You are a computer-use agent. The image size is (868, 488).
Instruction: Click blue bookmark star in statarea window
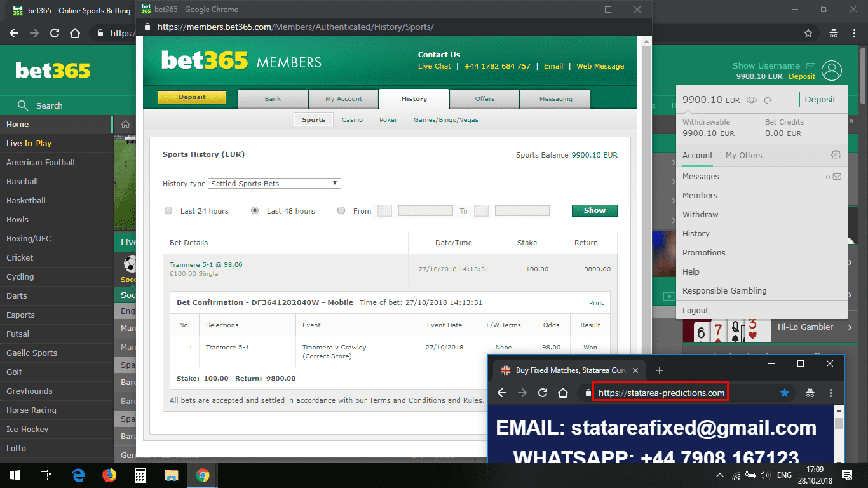tap(785, 393)
